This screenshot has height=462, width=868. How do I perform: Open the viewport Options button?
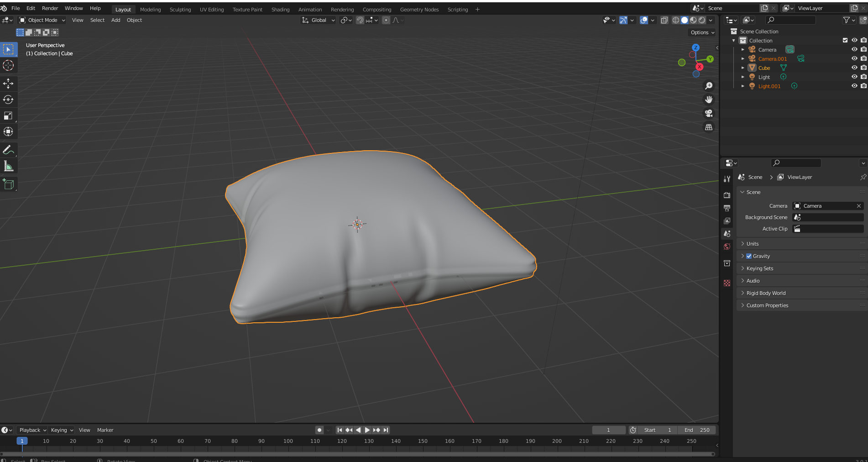702,32
